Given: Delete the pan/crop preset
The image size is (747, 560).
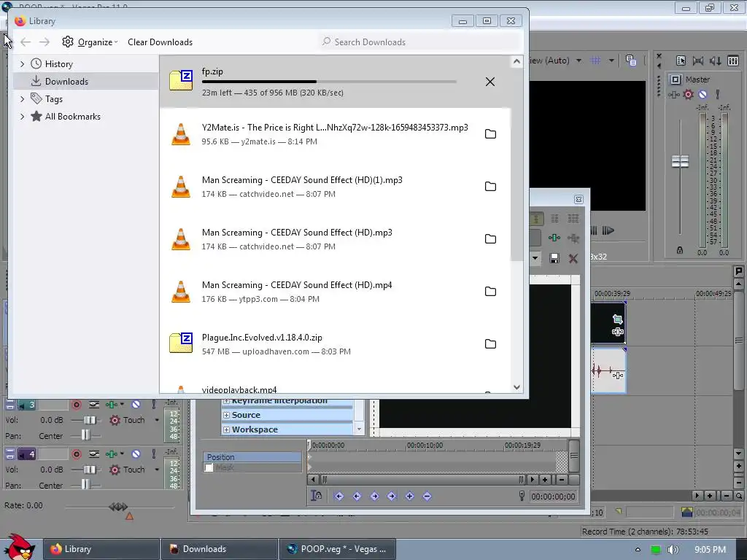Looking at the screenshot, I should [573, 258].
